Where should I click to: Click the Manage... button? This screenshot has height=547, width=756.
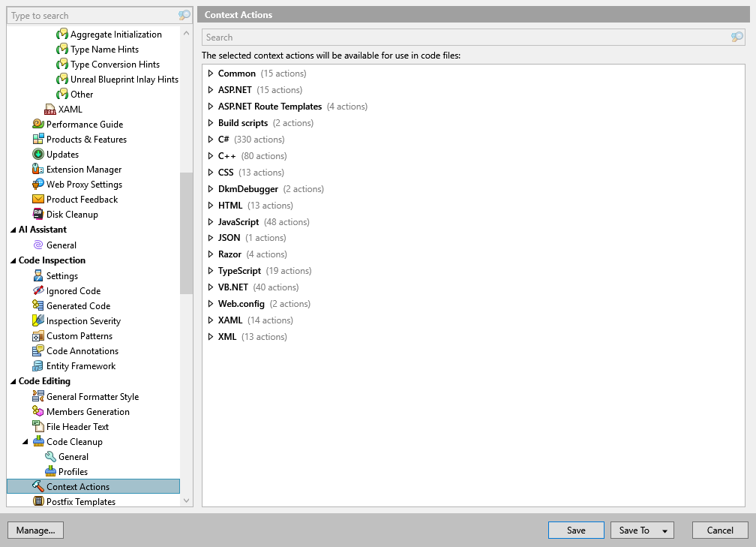(x=36, y=530)
